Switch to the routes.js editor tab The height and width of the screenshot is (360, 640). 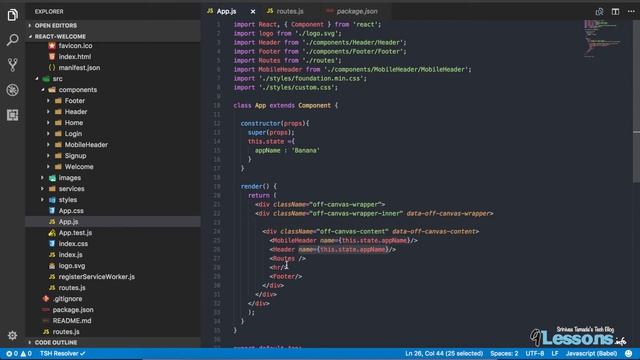point(290,11)
